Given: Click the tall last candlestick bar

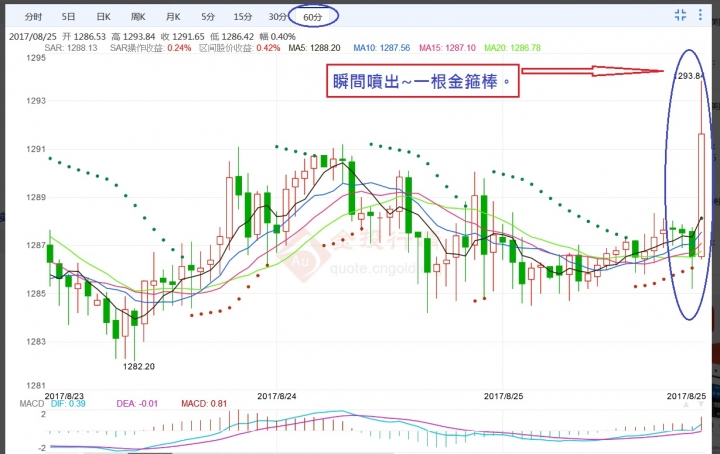Looking at the screenshot, I should (701, 195).
